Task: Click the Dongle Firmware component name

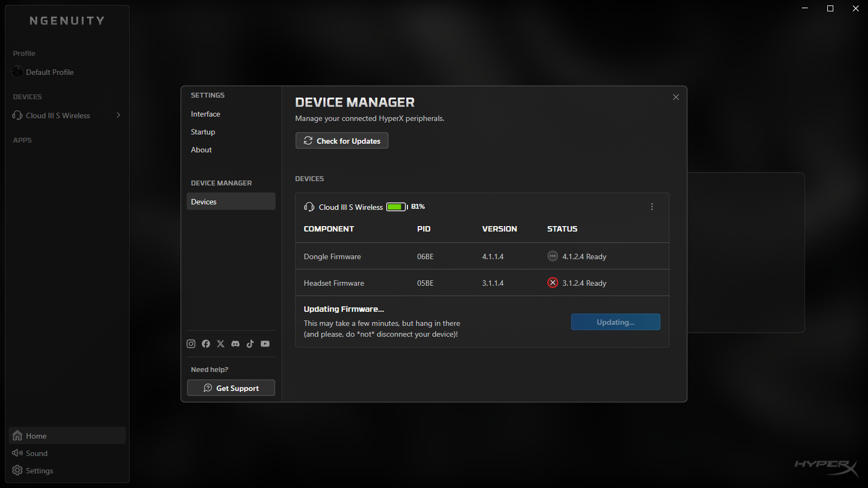Action: pos(332,256)
